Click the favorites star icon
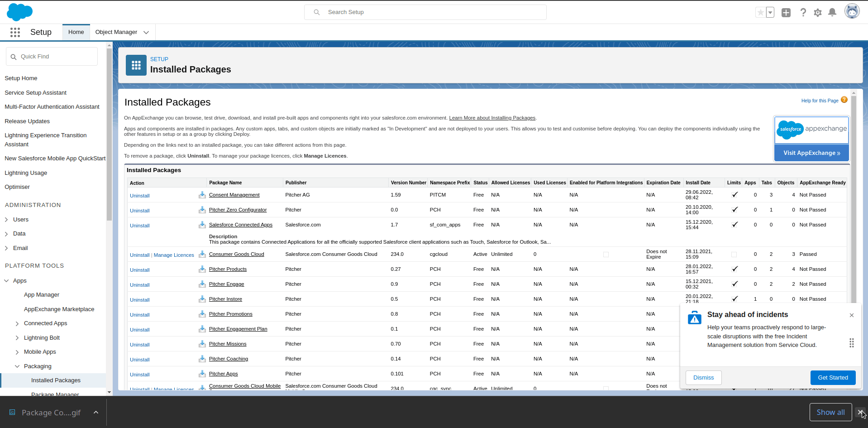This screenshot has height=428, width=868. (x=760, y=13)
